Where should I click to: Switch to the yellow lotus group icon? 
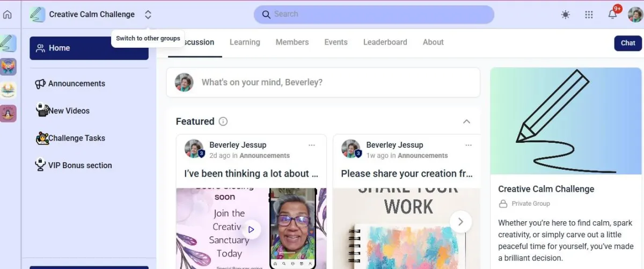click(x=8, y=90)
